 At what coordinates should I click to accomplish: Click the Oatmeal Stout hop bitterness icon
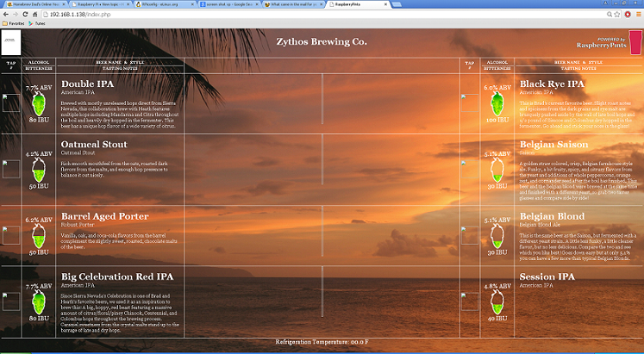click(39, 170)
